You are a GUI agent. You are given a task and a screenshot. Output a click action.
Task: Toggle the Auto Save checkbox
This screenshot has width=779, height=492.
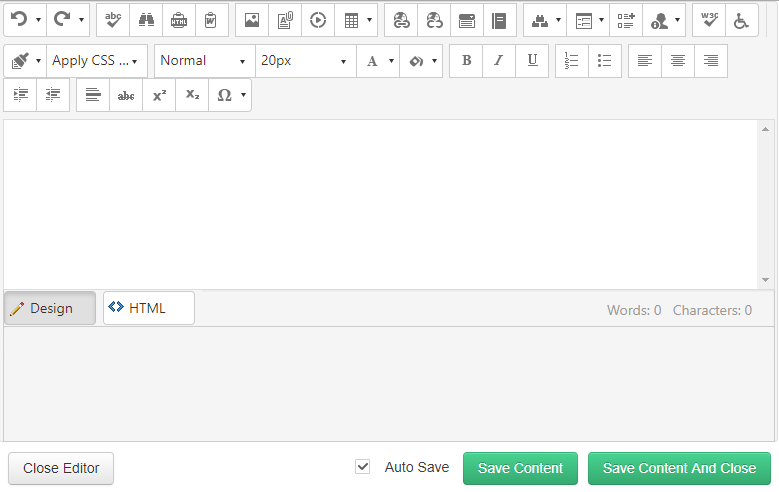coord(363,467)
